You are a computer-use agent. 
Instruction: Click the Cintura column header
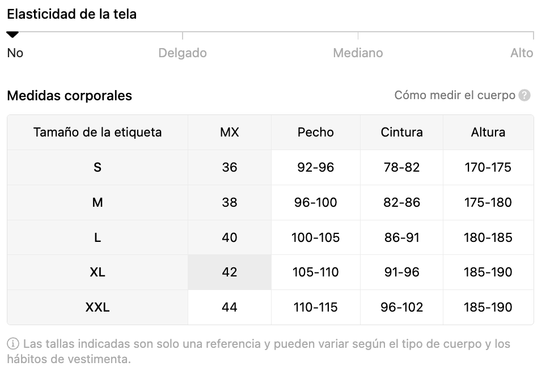click(401, 133)
